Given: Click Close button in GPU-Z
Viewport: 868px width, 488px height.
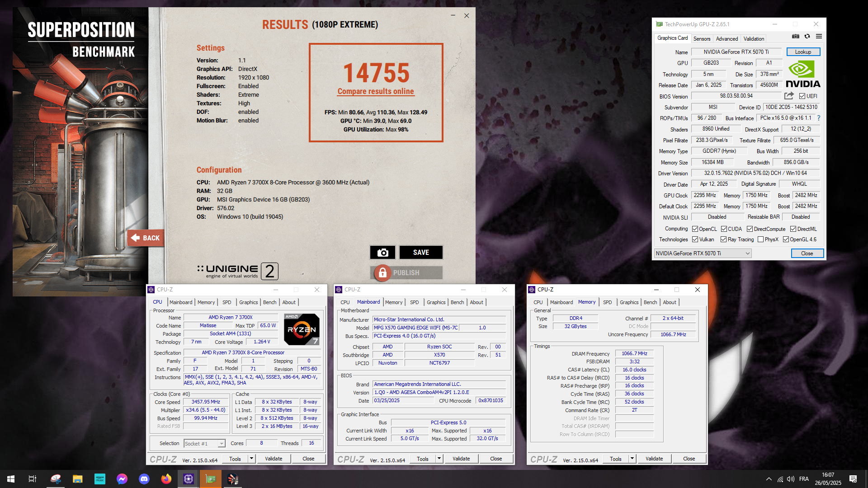Looking at the screenshot, I should point(807,253).
